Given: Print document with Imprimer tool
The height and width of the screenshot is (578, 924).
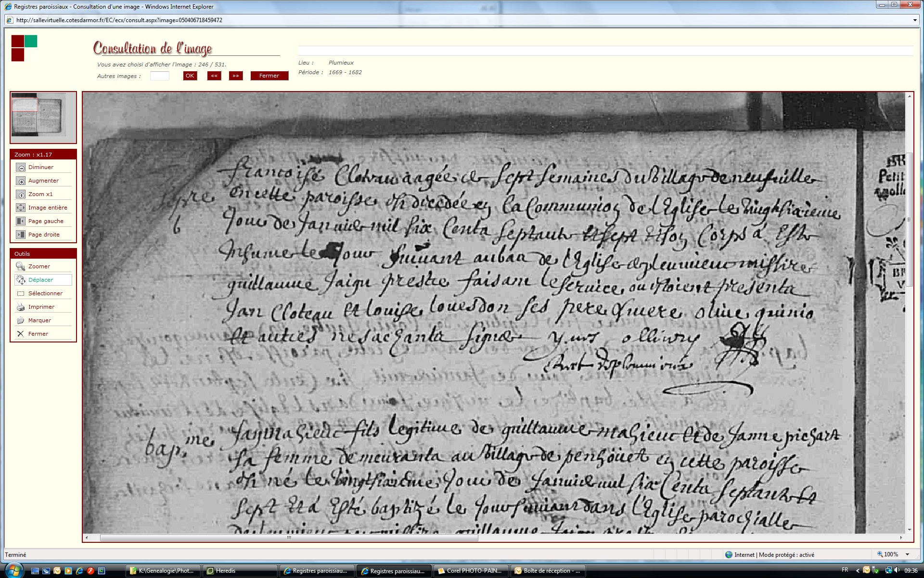Looking at the screenshot, I should pyautogui.click(x=21, y=307).
